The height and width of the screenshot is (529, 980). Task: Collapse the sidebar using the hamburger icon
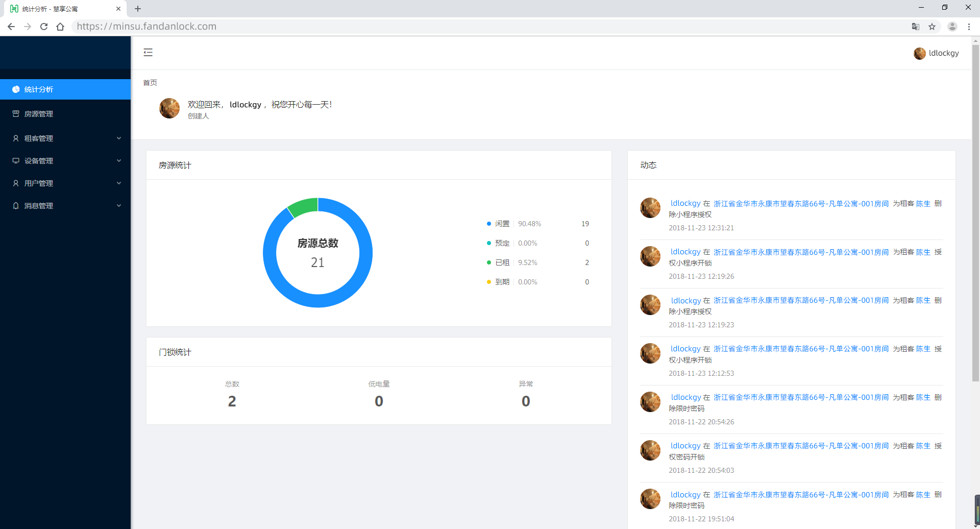148,53
